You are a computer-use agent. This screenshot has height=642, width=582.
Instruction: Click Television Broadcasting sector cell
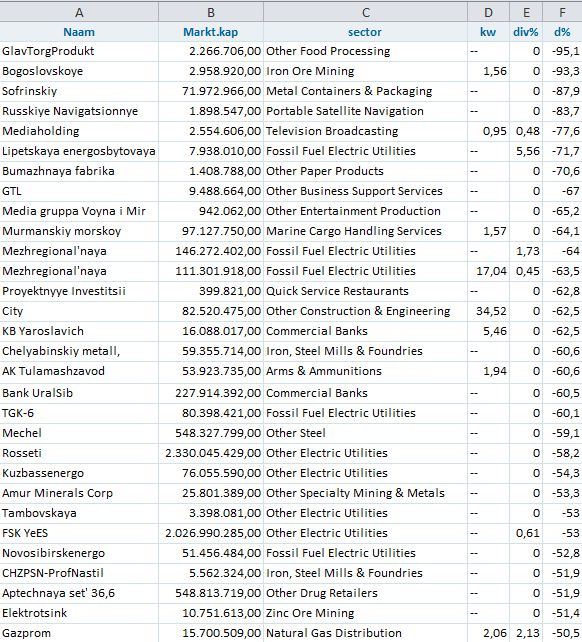click(x=365, y=131)
